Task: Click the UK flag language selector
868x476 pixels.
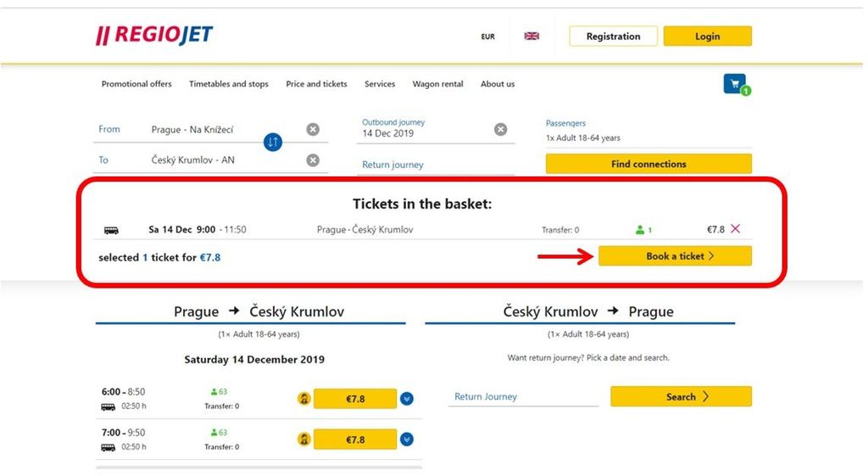Action: coord(531,36)
